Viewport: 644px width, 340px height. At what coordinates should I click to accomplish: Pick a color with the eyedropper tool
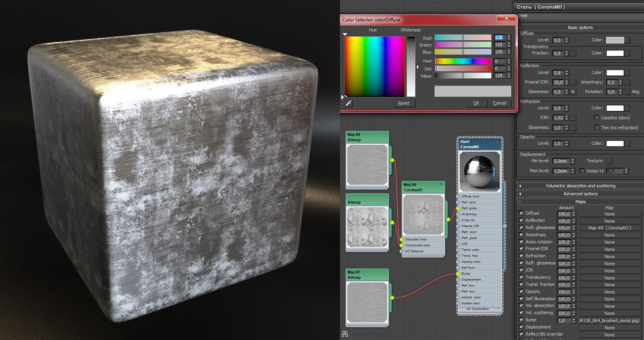[x=348, y=103]
